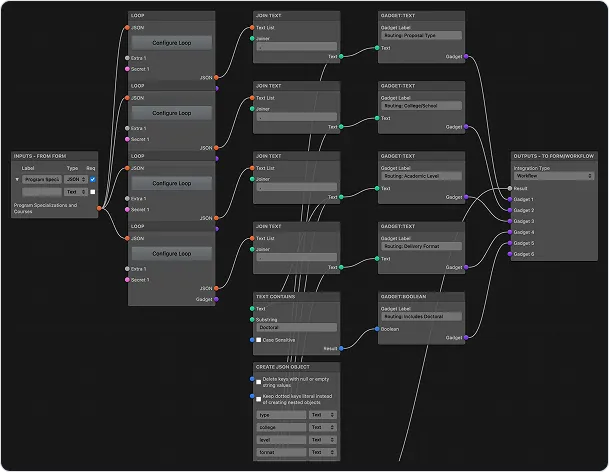
Task: Click the empty label field in Inputs node
Action: pos(42,192)
